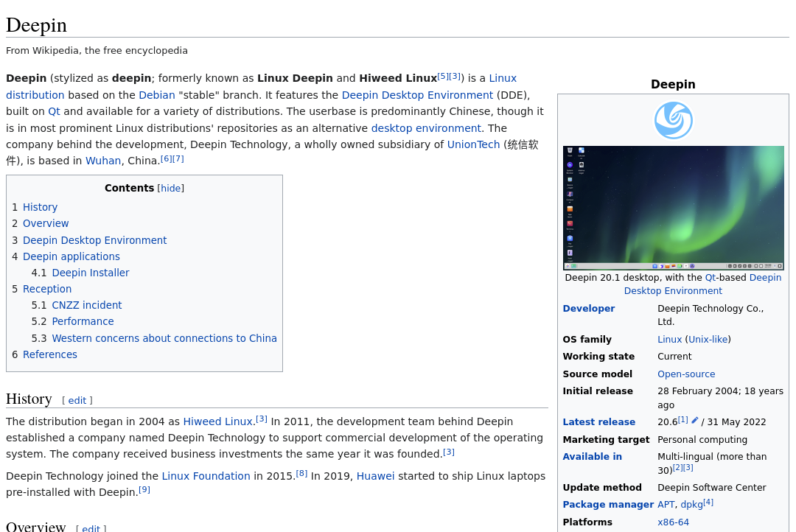This screenshot has width=796, height=532.
Task: Jump to Reception section in contents
Action: (47, 289)
